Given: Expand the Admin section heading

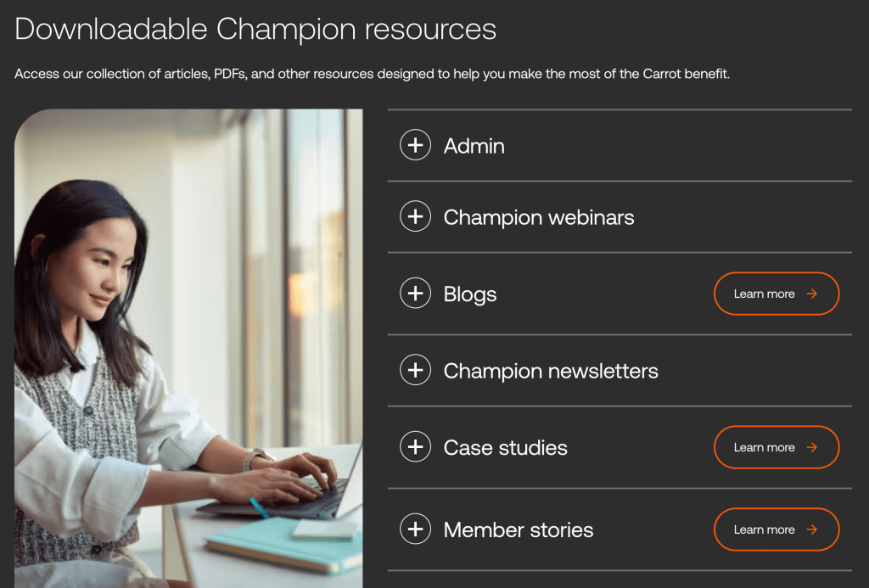Looking at the screenshot, I should [x=474, y=146].
